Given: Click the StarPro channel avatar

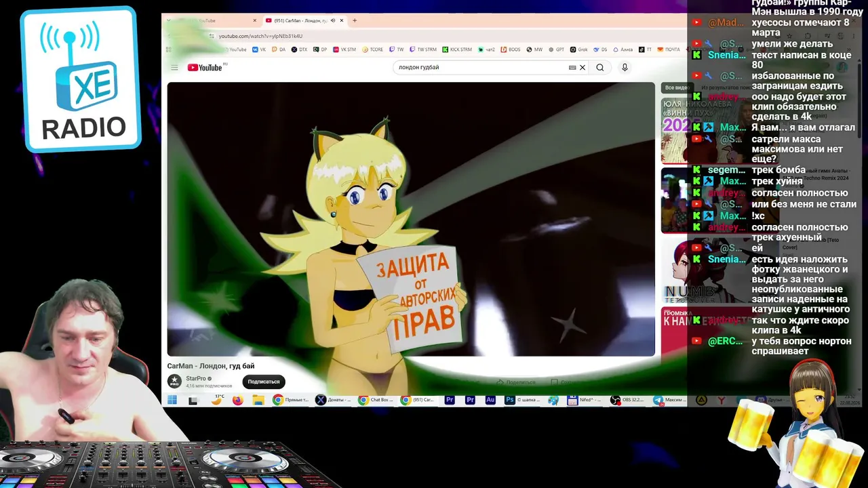Looking at the screenshot, I should (x=175, y=382).
